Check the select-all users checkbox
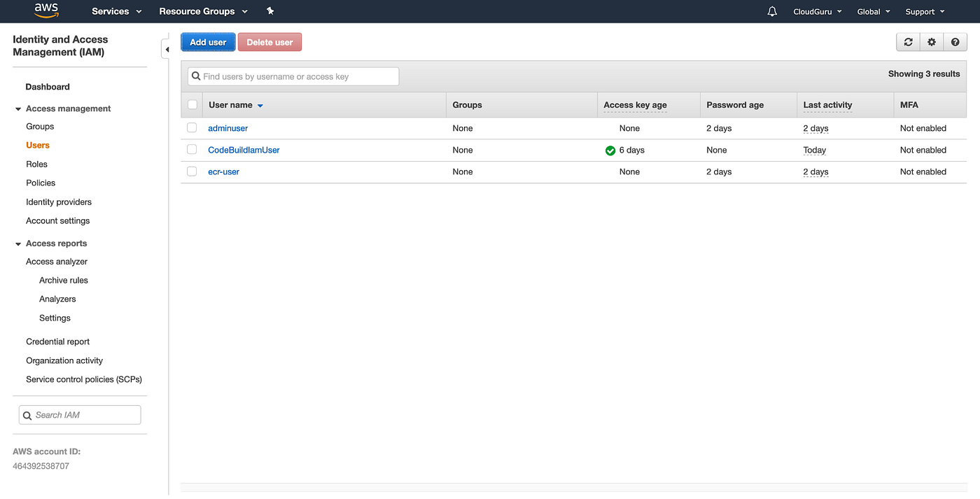 pos(192,104)
